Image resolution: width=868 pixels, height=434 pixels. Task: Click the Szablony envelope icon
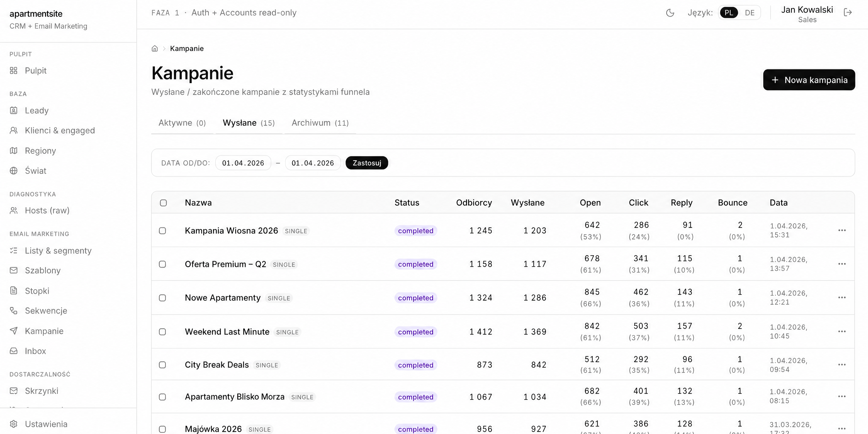click(14, 270)
